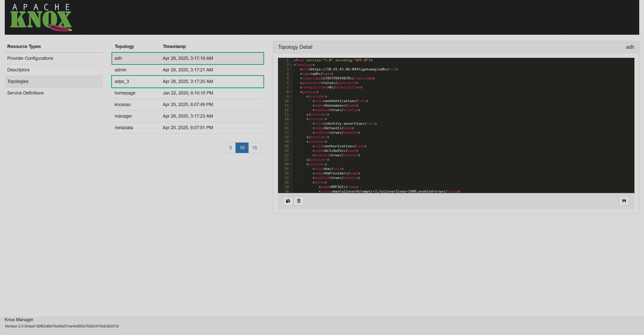This screenshot has width=644, height=335.
Task: Collapse the topology element at line 2
Action: (x=291, y=65)
